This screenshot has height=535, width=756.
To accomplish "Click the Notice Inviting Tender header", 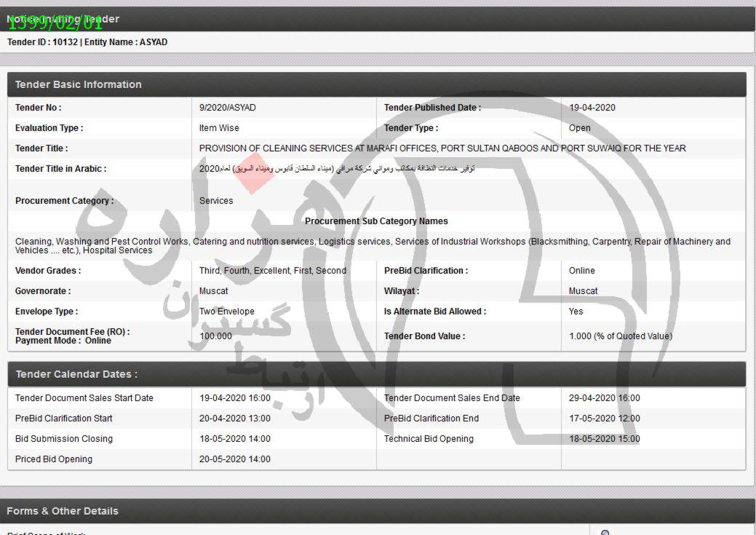I will click(x=63, y=19).
